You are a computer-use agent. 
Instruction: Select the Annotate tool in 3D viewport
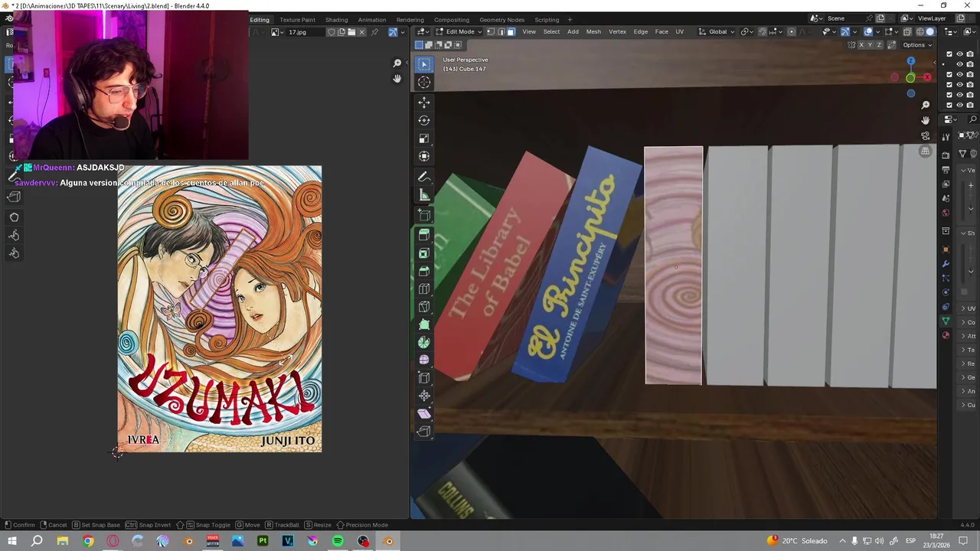pos(424,177)
